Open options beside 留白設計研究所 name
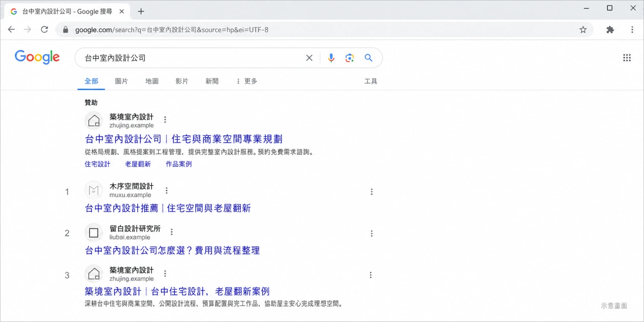The image size is (644, 322). pyautogui.click(x=172, y=232)
